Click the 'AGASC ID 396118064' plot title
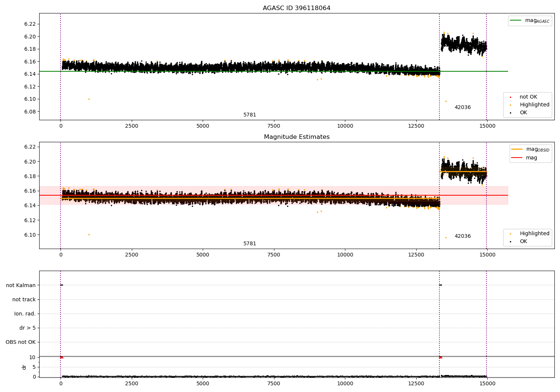Viewport: 560px width, 392px height. pyautogui.click(x=296, y=8)
